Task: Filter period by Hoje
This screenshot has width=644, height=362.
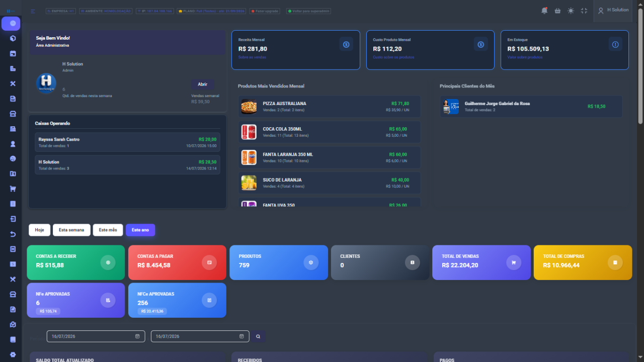Action: click(39, 230)
